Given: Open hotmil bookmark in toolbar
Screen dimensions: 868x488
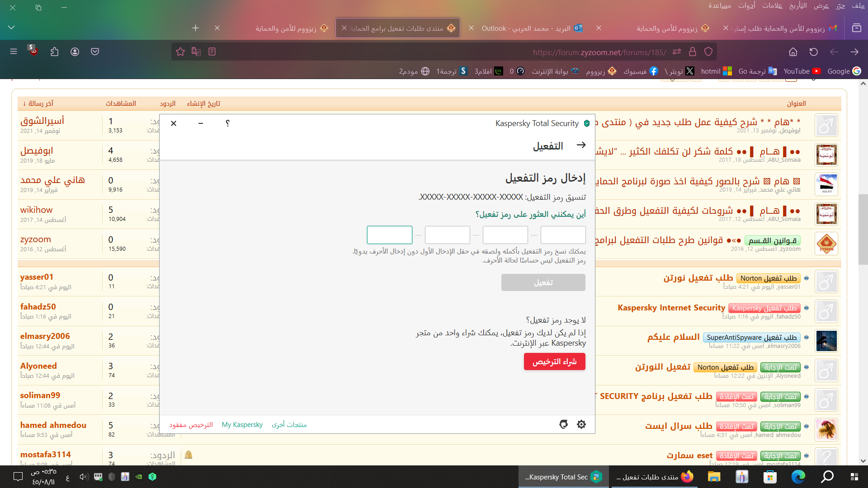Looking at the screenshot, I should (x=716, y=71).
